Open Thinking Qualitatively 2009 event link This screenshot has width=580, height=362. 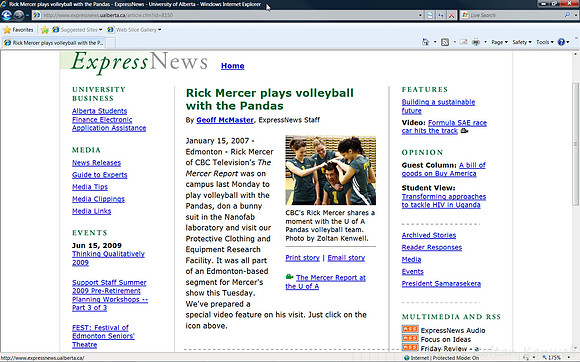[x=108, y=258]
